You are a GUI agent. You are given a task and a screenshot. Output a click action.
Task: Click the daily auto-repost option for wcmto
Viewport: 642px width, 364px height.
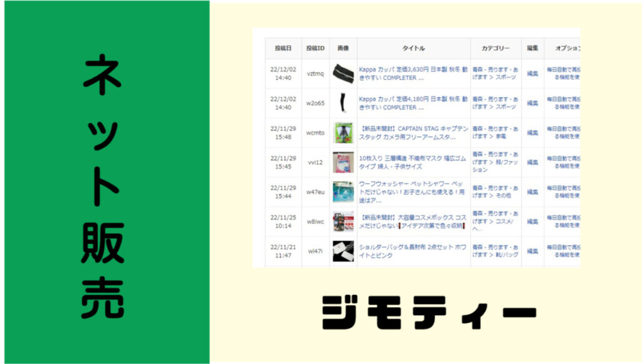coord(564,133)
